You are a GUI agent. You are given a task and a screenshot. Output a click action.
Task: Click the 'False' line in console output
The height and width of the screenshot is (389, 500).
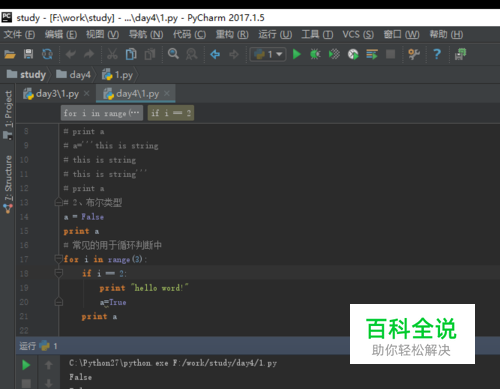point(81,377)
